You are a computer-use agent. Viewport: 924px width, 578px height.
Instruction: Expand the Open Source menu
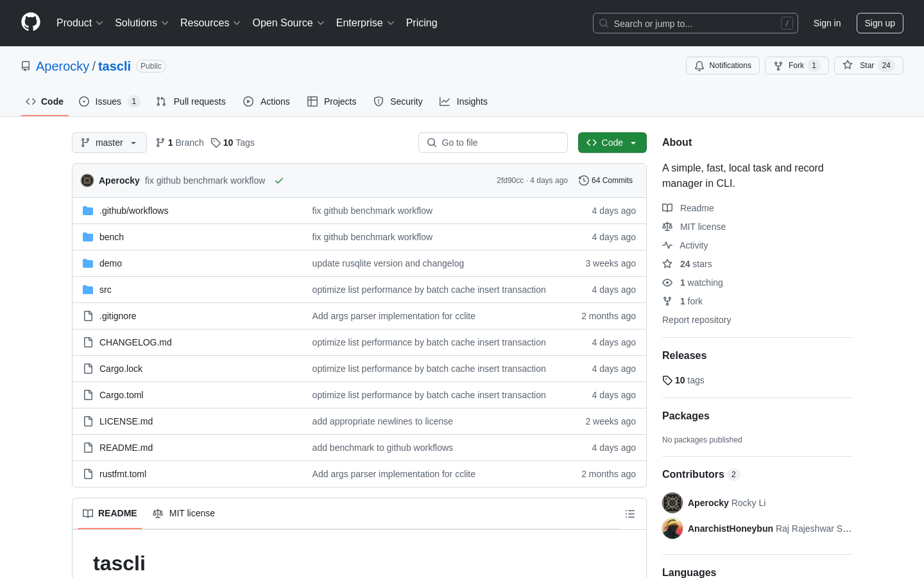coord(289,22)
